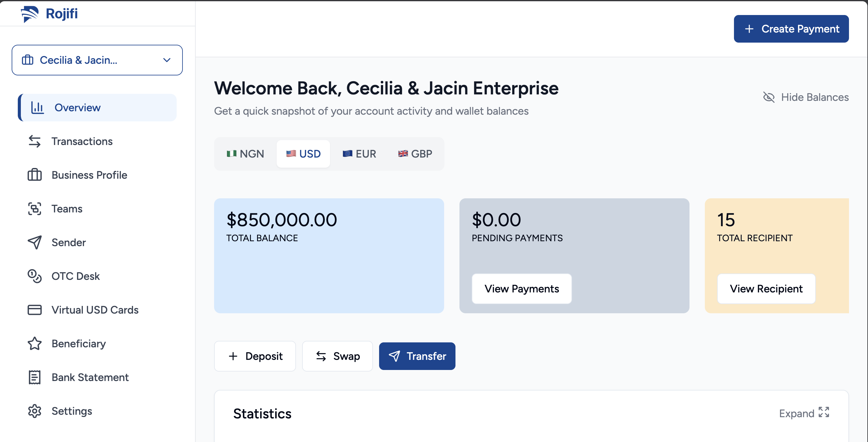Expand the Cecilia & Jacin business dropdown

click(97, 60)
